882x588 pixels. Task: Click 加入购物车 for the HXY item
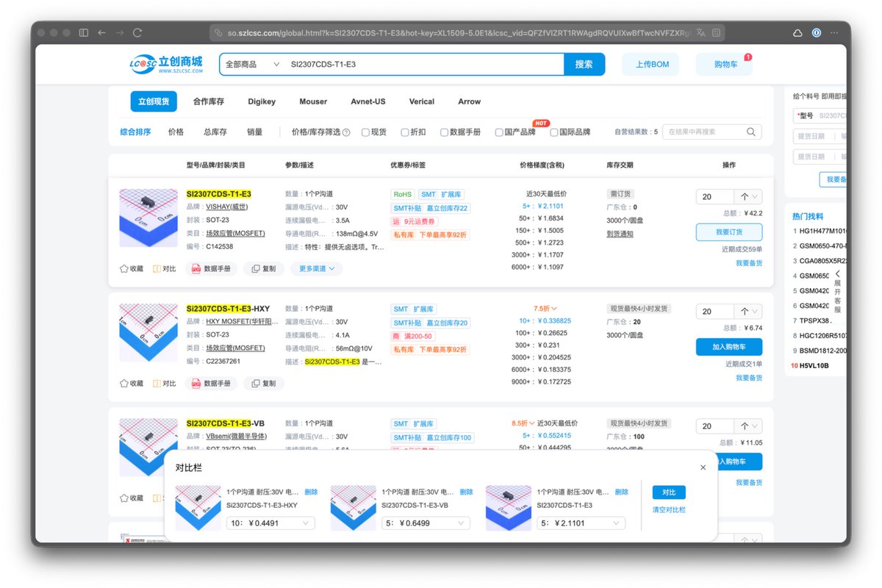pyautogui.click(x=729, y=347)
